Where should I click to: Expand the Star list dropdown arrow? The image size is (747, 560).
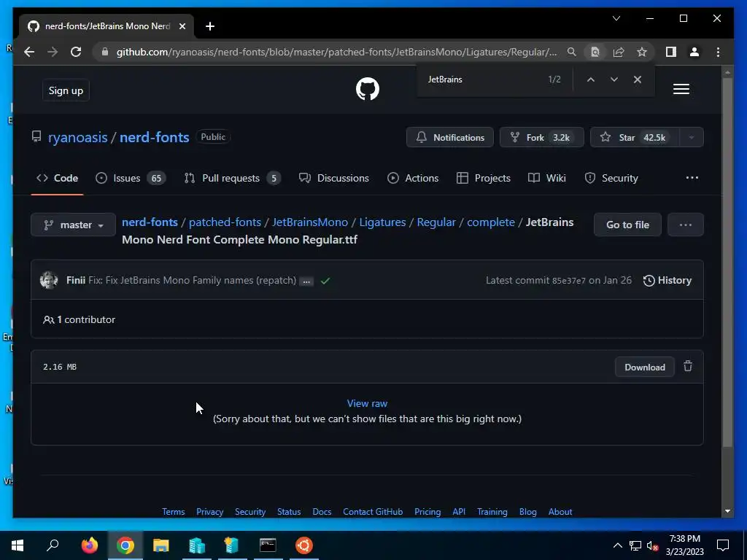pos(692,137)
